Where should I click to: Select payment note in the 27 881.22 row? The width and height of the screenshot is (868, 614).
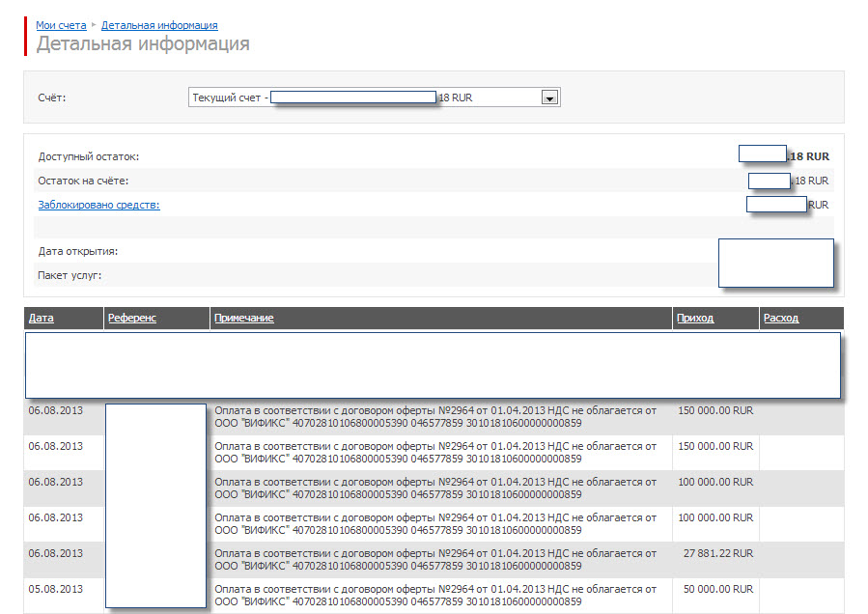434,560
